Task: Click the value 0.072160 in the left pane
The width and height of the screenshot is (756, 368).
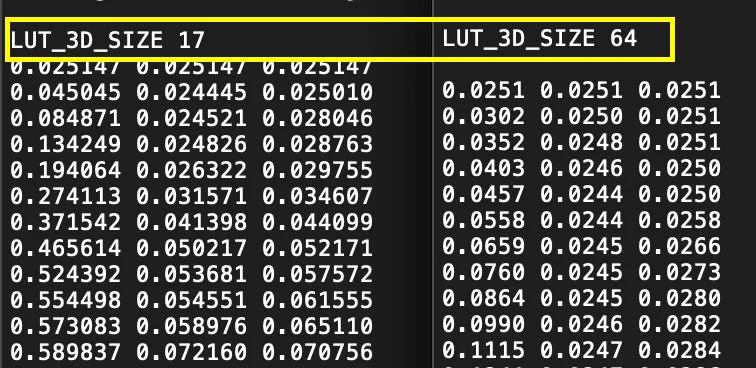Action: pyautogui.click(x=191, y=353)
